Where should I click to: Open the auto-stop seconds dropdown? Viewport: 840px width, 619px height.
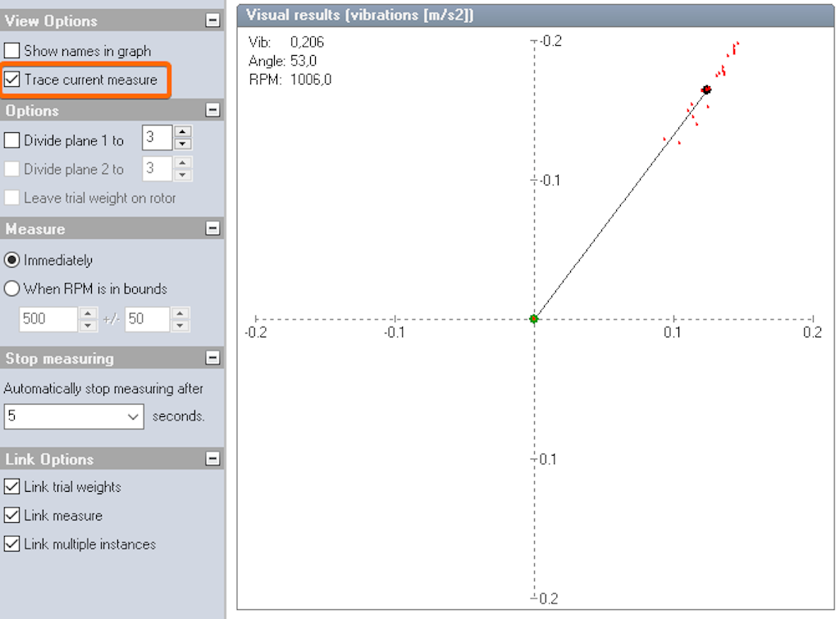click(133, 416)
